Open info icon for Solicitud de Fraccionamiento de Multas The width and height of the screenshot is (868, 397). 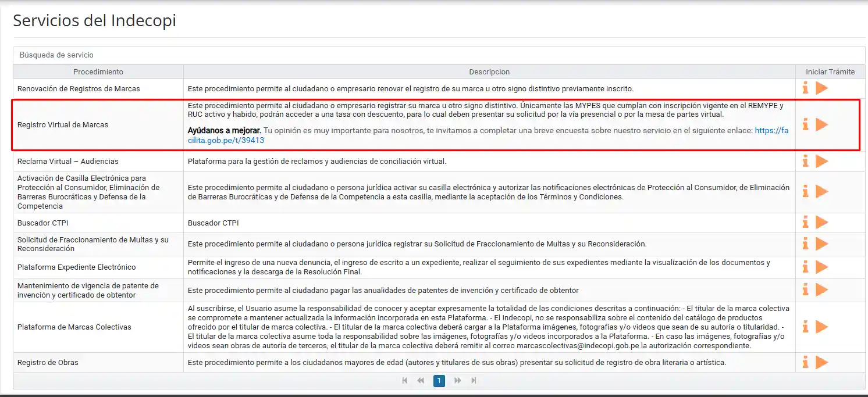point(806,244)
